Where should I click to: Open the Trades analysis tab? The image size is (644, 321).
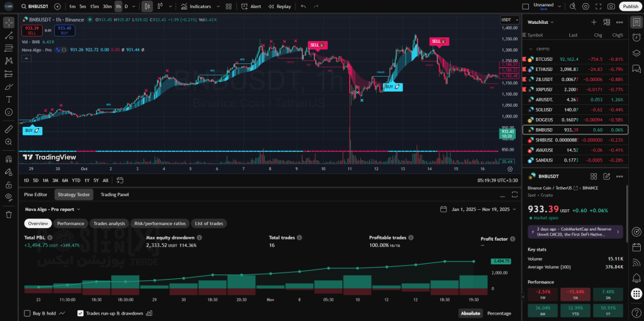coord(109,223)
